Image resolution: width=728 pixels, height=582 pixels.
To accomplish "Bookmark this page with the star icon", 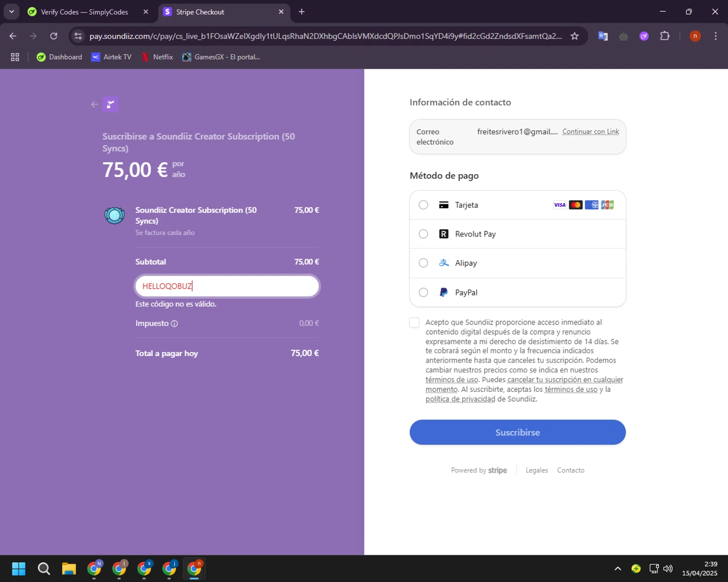I will pyautogui.click(x=575, y=36).
